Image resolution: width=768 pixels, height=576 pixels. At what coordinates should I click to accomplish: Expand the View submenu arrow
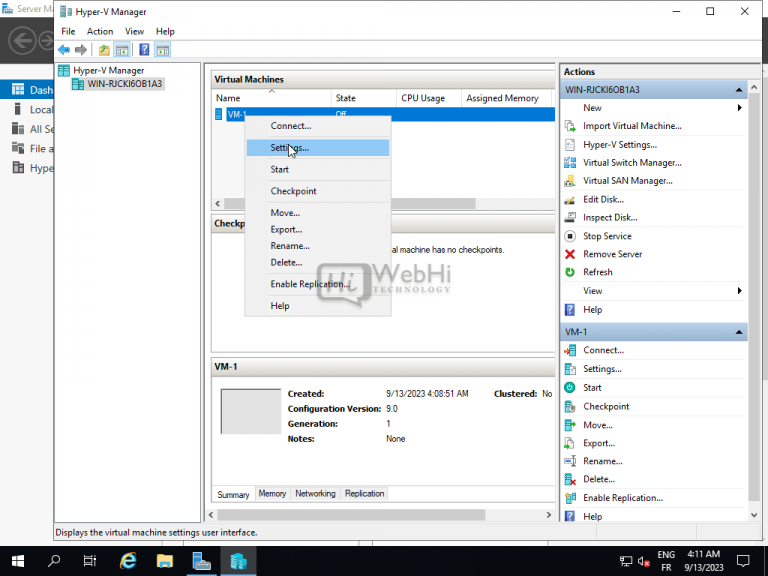click(x=740, y=291)
